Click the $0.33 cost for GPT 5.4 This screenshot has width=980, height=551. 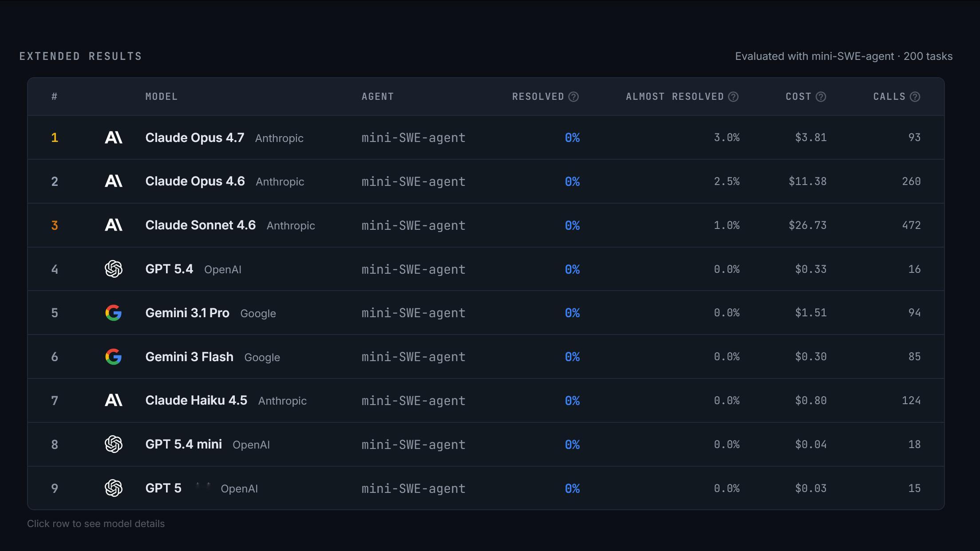(811, 269)
